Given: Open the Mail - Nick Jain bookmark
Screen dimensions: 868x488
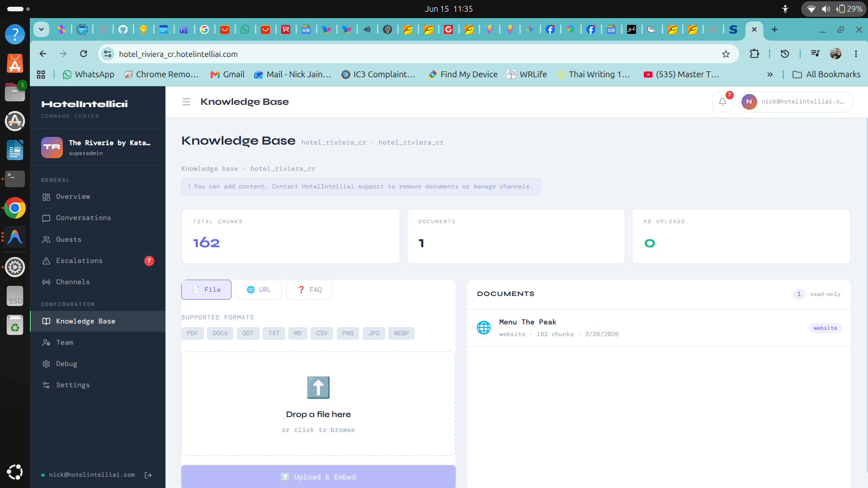Looking at the screenshot, I should [292, 75].
